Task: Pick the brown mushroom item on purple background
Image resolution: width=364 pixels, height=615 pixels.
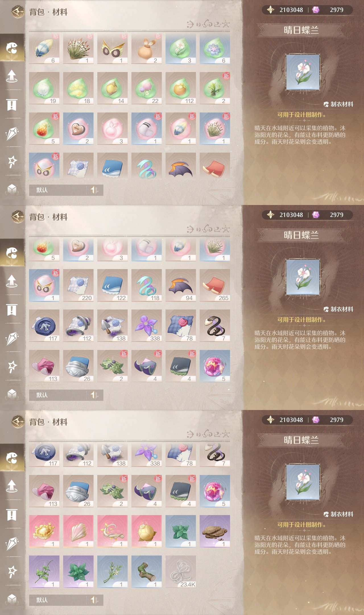Action: 215,531
